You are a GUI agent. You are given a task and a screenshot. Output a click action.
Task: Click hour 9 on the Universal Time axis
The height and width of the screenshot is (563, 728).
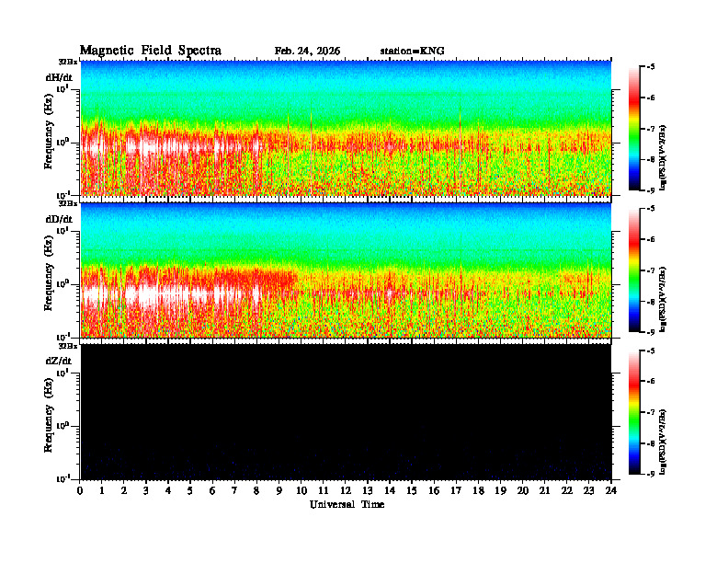pyautogui.click(x=279, y=491)
